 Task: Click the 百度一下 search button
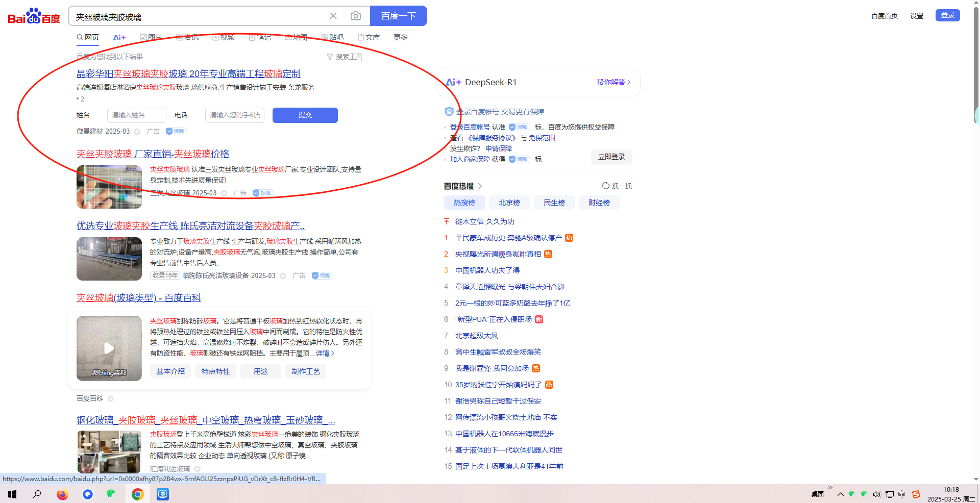click(399, 16)
